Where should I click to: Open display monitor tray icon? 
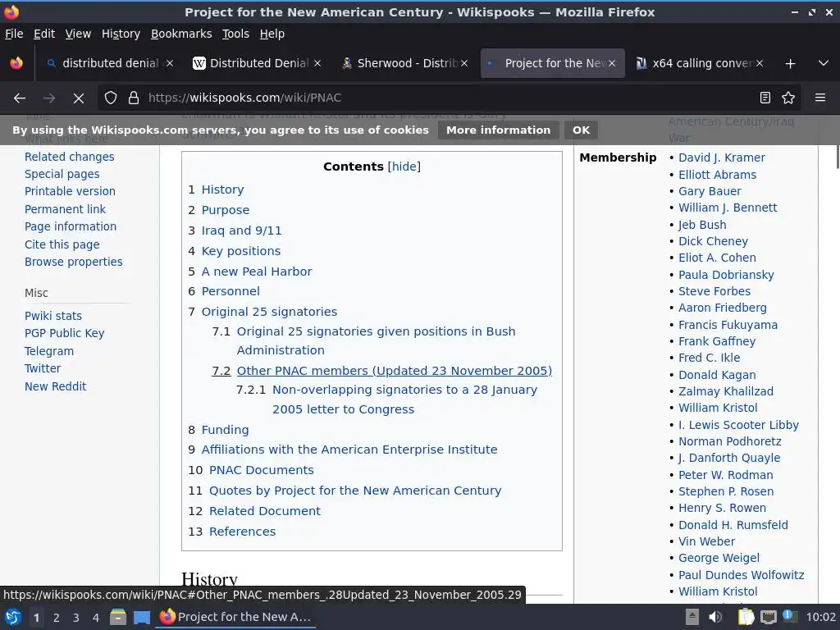(x=769, y=617)
